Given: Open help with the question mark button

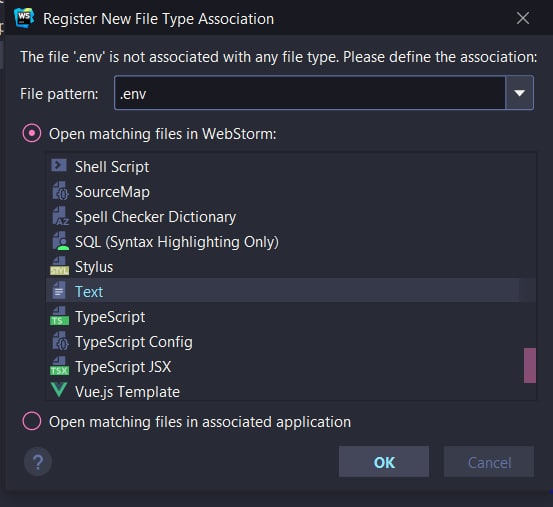Looking at the screenshot, I should [x=38, y=462].
